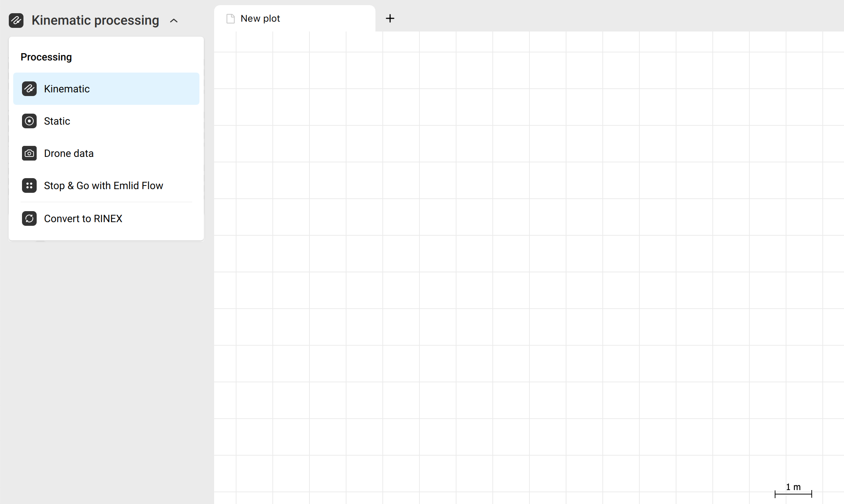Click the 1 m scale bar indicator
This screenshot has width=844, height=504.
[793, 490]
